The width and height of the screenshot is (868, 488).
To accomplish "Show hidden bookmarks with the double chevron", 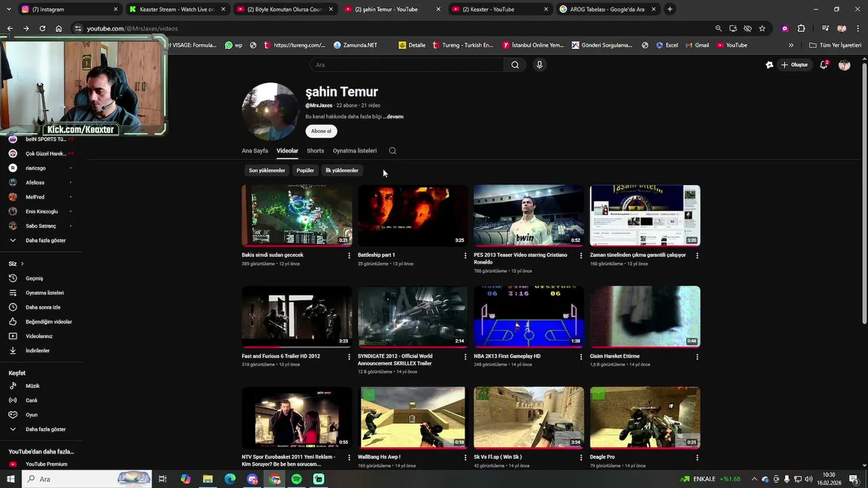I will click(x=791, y=45).
